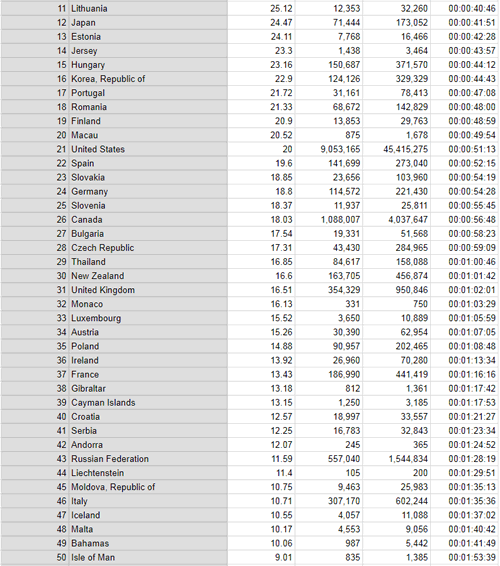Screen dimensions: 500x566
Task: Select Canada's 18.03 speed cell
Action: [261, 219]
